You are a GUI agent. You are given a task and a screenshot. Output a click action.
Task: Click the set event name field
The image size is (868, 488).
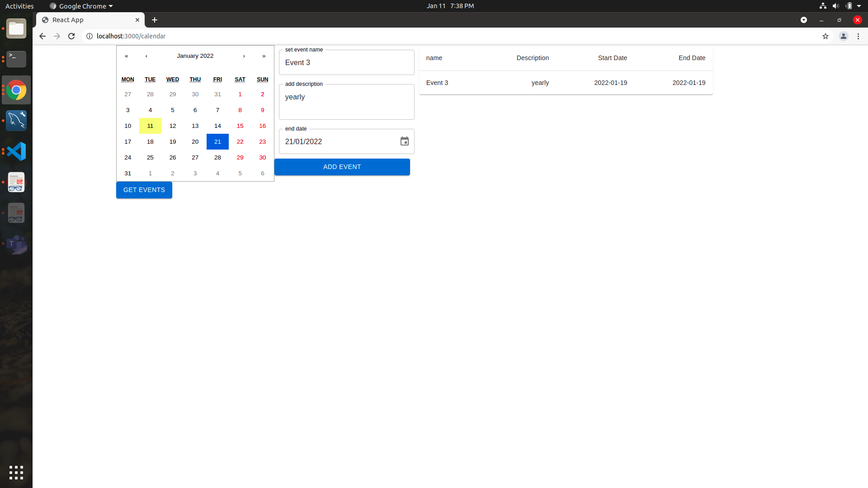point(346,62)
